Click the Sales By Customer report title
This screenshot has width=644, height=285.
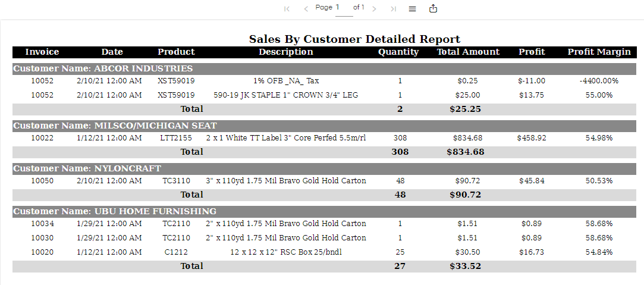click(x=354, y=39)
